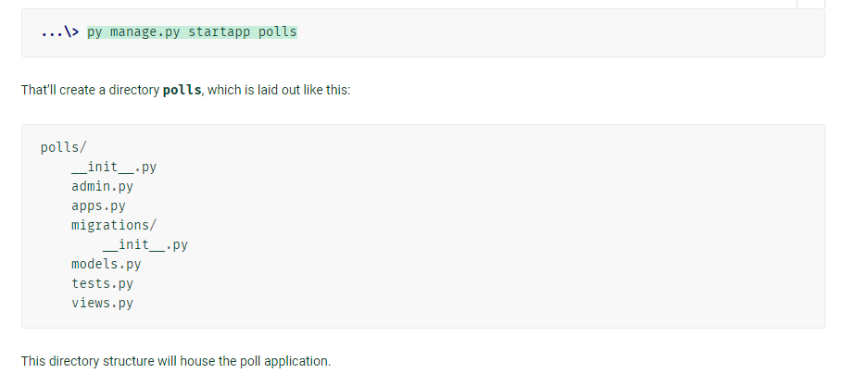Select the 'views.py' file entry
Viewport: 868px width, 386px height.
tap(103, 303)
